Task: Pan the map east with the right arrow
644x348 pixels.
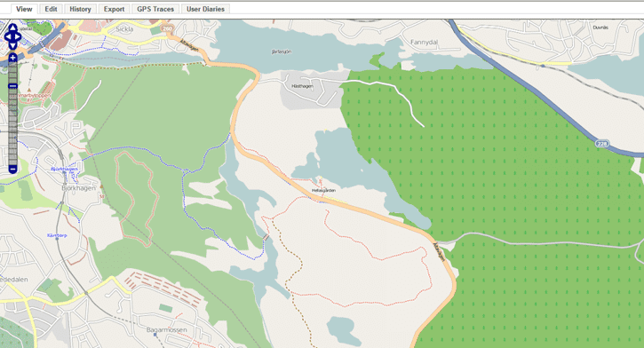Action: (18, 37)
